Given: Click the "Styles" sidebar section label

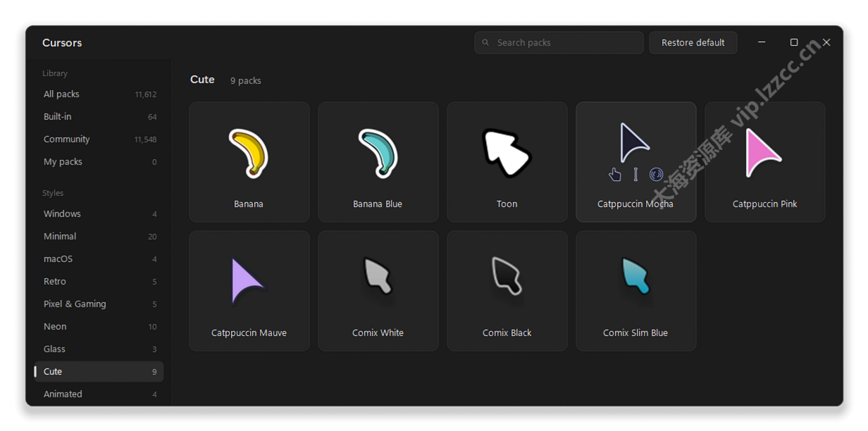Looking at the screenshot, I should [53, 193].
